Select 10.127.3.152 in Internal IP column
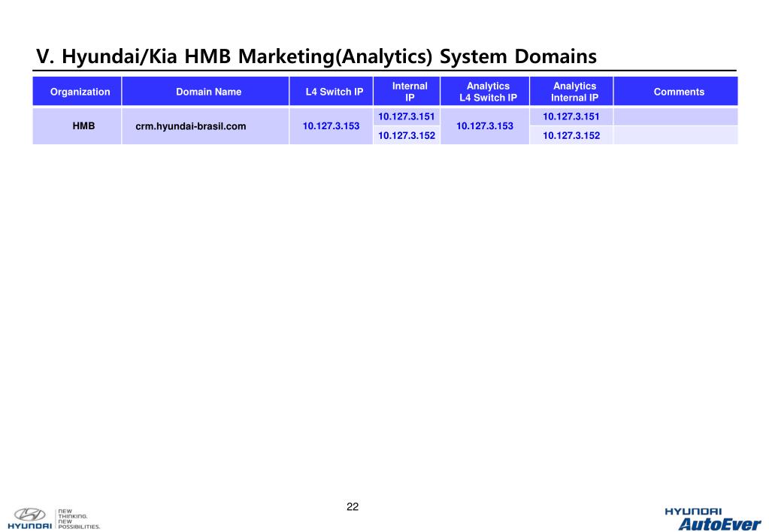769x532 pixels. [407, 135]
